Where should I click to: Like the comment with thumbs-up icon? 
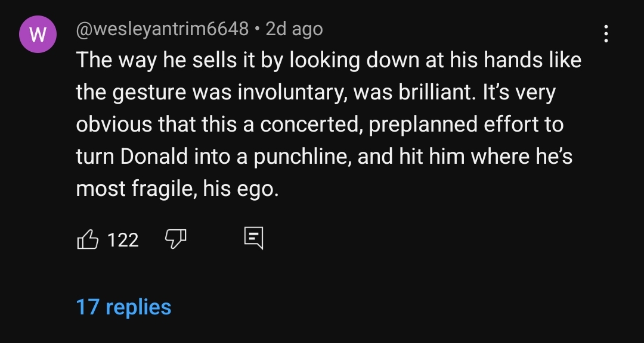[88, 239]
